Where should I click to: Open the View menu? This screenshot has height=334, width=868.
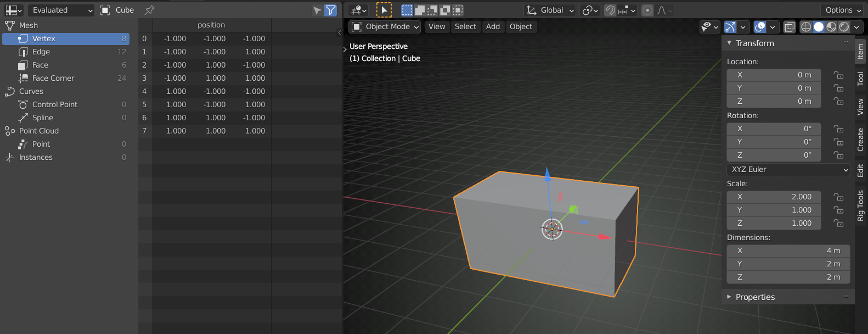[x=437, y=26]
